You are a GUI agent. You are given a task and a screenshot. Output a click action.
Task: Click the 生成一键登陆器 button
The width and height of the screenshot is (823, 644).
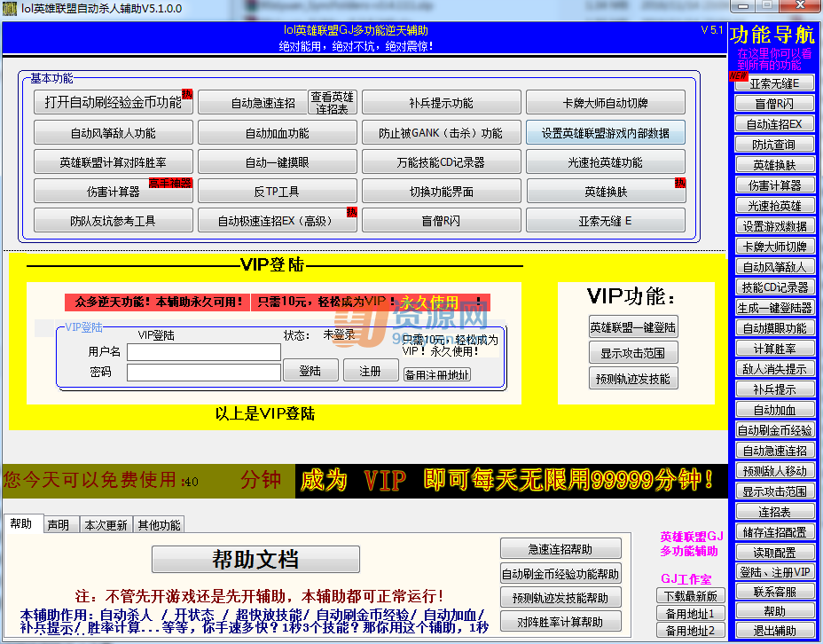pyautogui.click(x=775, y=308)
